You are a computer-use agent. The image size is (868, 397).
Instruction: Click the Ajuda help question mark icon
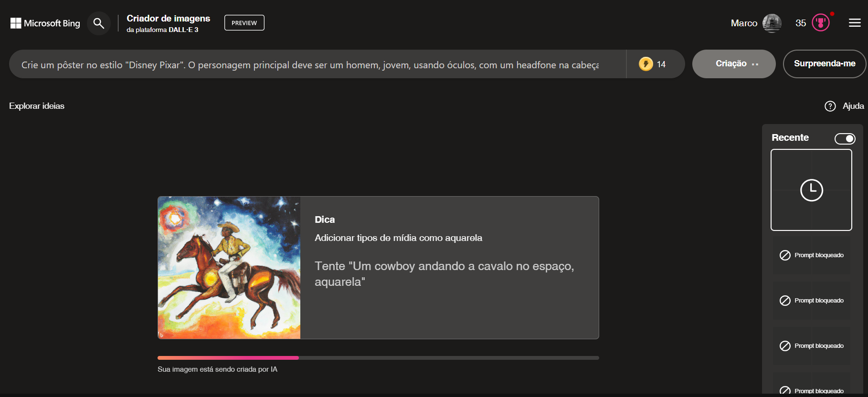[x=830, y=106]
